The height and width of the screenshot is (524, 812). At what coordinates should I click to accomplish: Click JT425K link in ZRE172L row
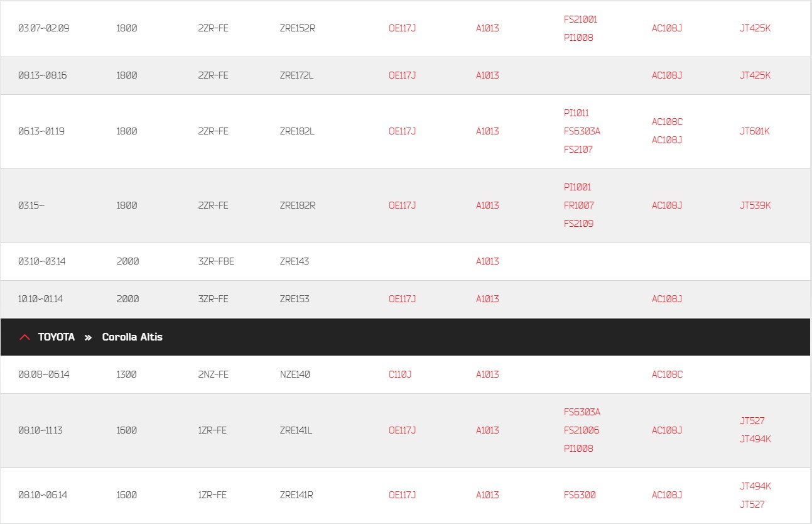pyautogui.click(x=755, y=75)
